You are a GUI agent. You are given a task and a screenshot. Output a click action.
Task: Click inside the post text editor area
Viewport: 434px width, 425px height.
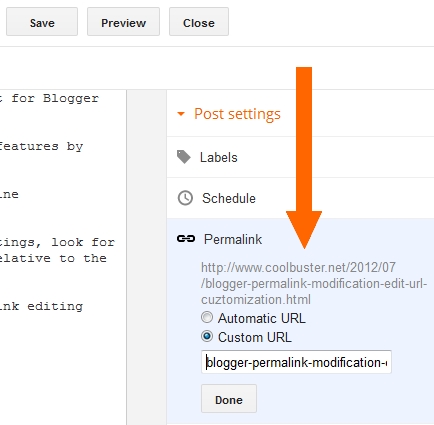[63, 257]
